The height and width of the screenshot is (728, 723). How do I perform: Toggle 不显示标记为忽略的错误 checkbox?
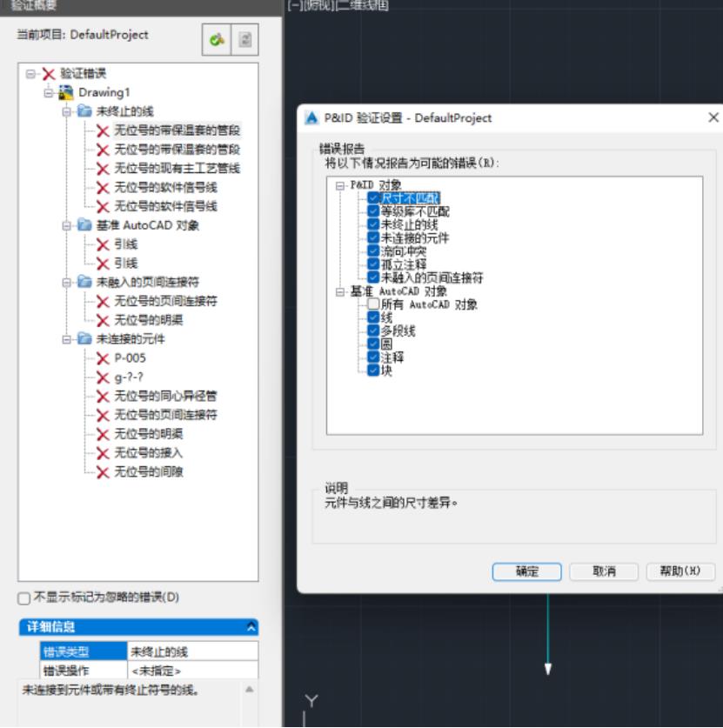click(x=24, y=598)
